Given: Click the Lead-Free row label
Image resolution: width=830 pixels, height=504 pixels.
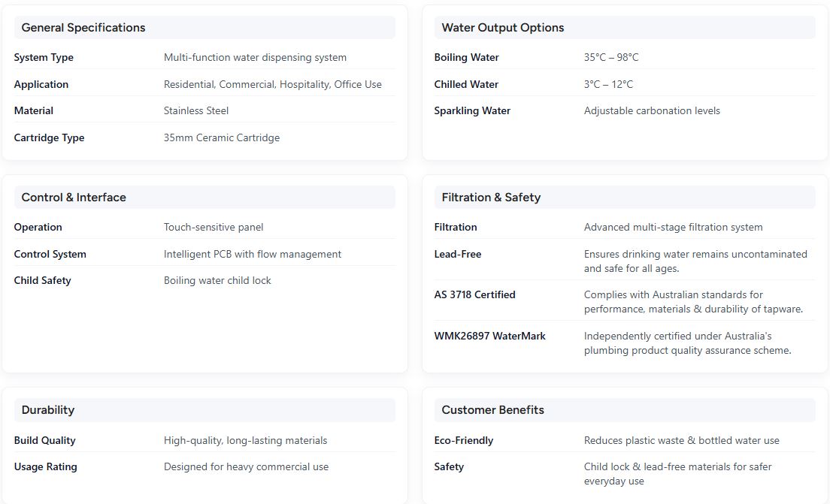Looking at the screenshot, I should (x=457, y=255).
